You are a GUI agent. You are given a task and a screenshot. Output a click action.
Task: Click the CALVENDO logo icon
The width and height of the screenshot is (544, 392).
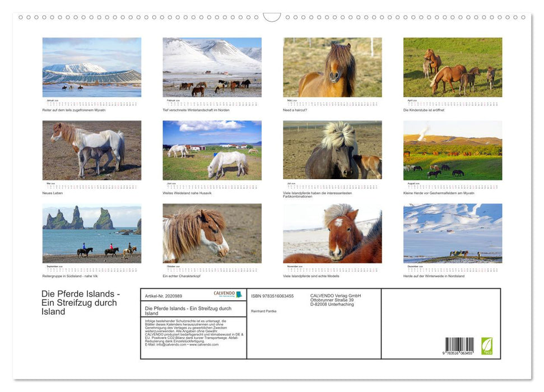point(239,295)
